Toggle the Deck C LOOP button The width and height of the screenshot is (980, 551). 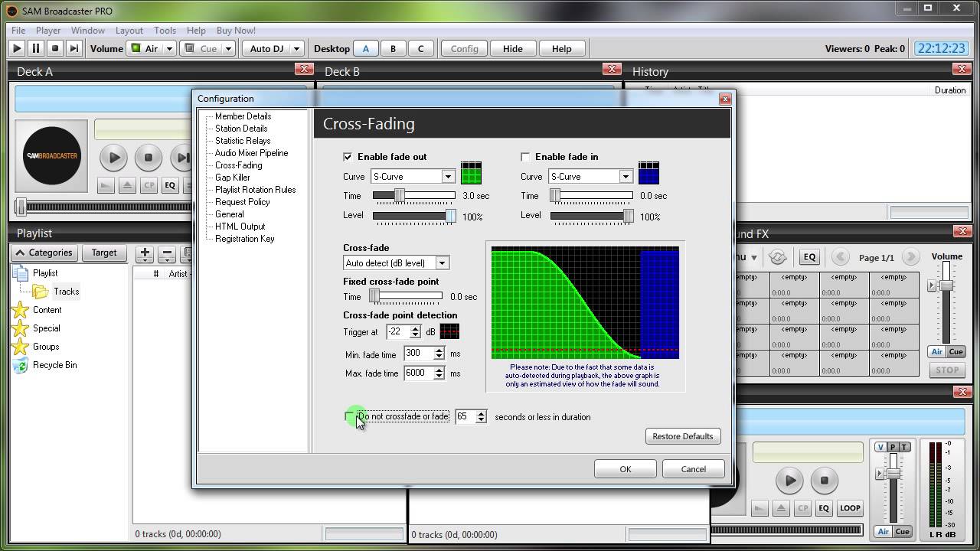(x=850, y=508)
